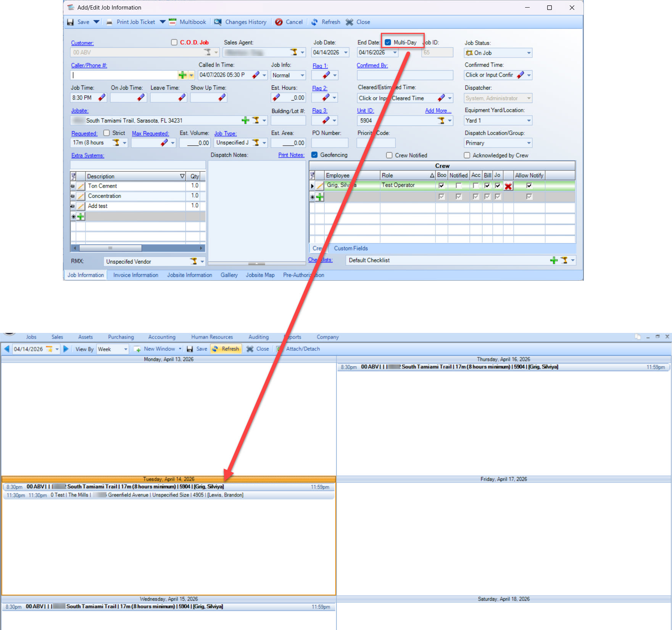The image size is (672, 630).
Task: Select Thursday April 16 South Tamiami Trail job
Action: (x=503, y=367)
